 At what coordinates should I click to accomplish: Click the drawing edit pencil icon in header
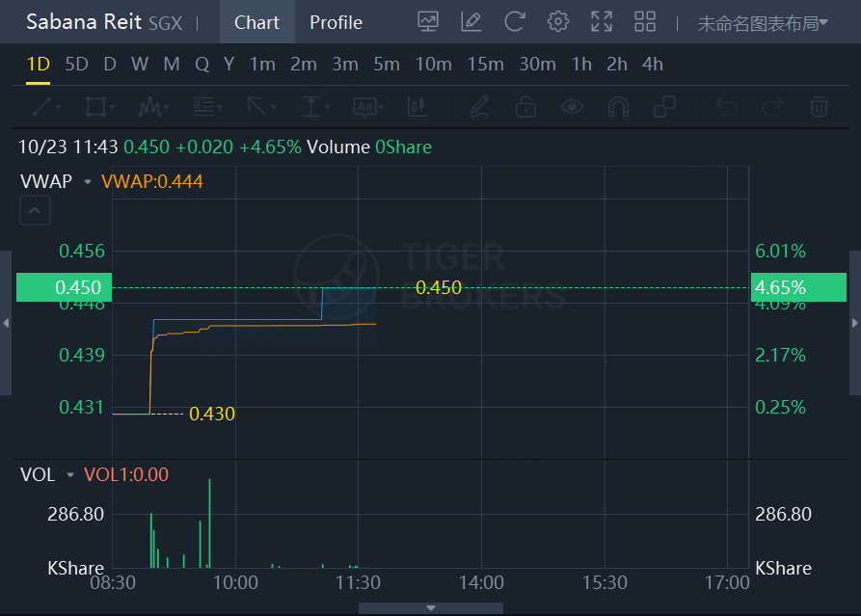(471, 22)
